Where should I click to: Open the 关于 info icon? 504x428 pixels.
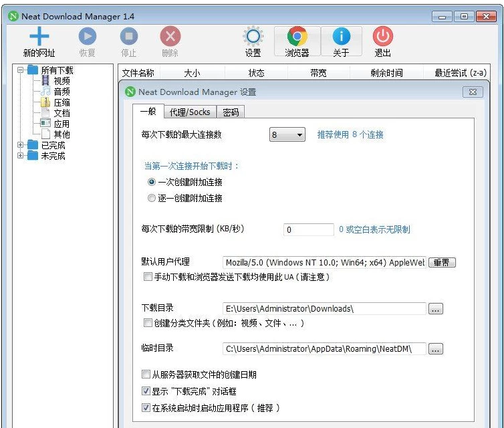tap(341, 37)
